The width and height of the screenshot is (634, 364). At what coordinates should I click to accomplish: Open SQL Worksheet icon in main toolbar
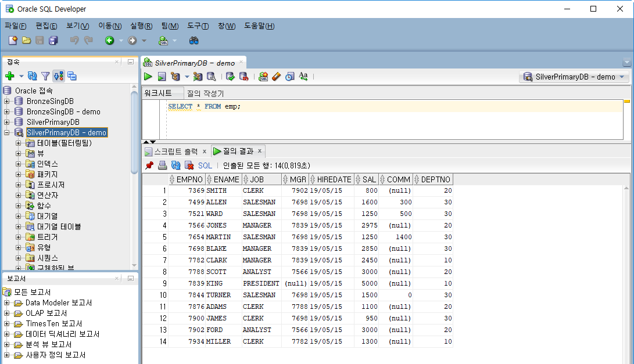[x=163, y=41]
